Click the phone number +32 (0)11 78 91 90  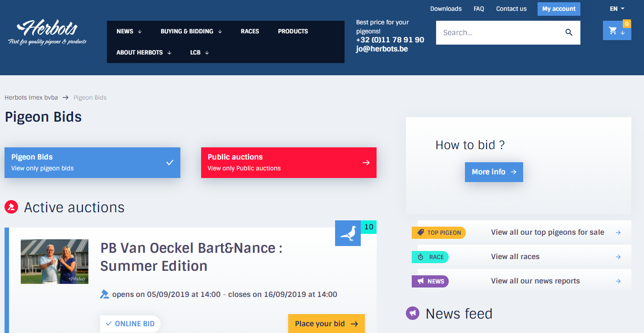390,40
